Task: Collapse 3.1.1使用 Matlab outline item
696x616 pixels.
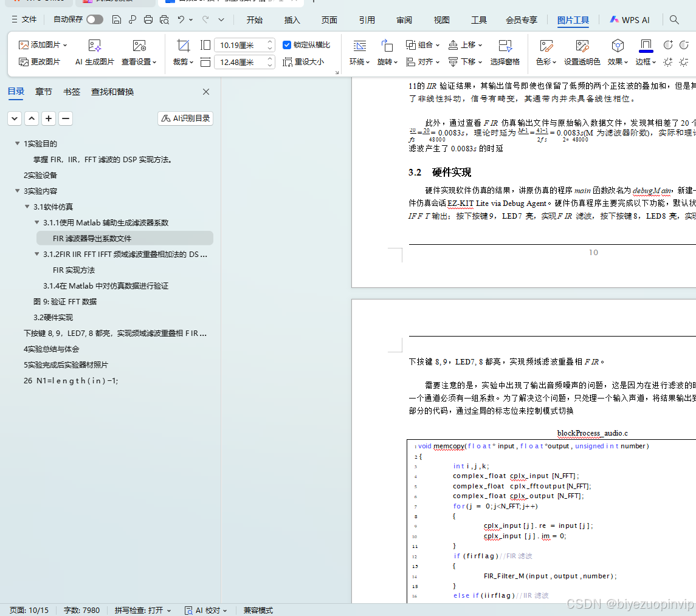Action: coord(37,222)
